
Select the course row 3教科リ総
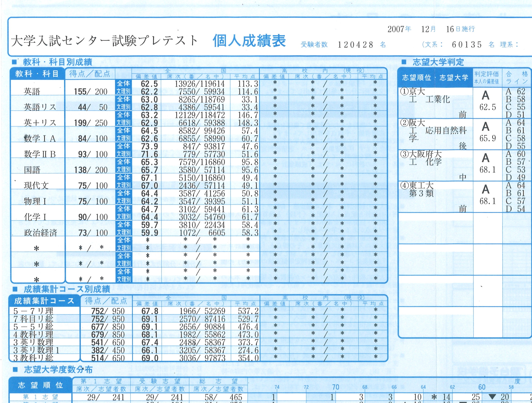[x=33, y=358]
